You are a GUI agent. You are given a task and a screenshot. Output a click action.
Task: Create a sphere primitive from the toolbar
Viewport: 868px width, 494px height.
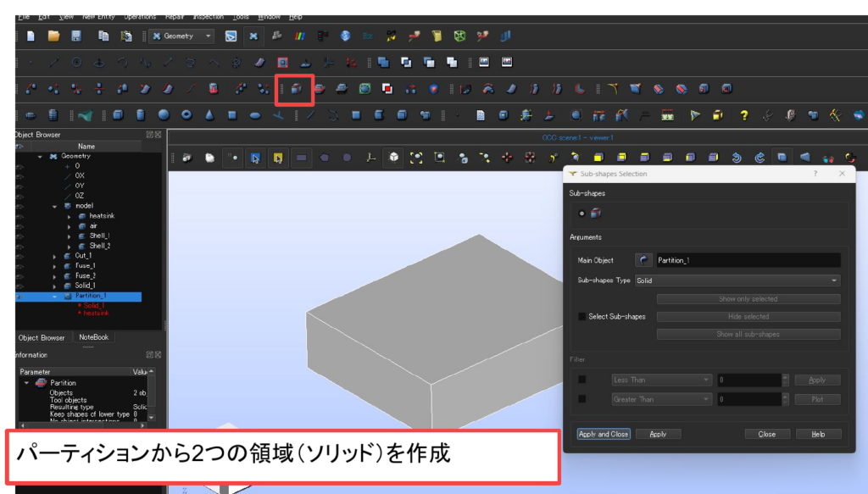[164, 115]
